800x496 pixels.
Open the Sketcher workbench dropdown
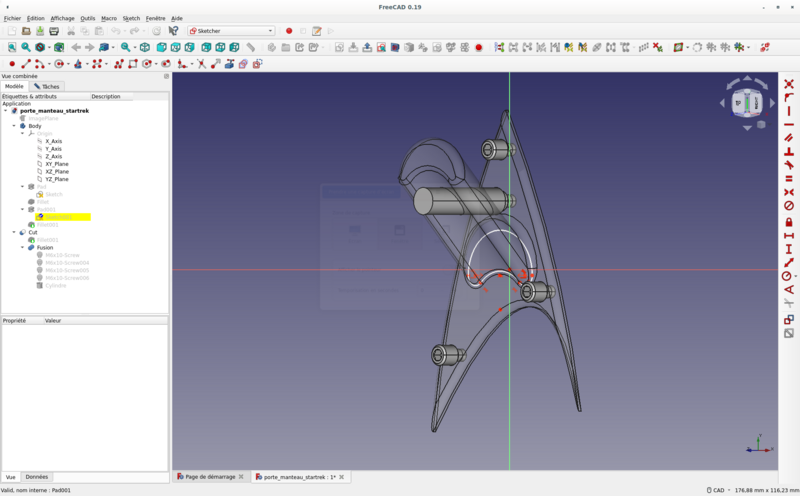232,31
